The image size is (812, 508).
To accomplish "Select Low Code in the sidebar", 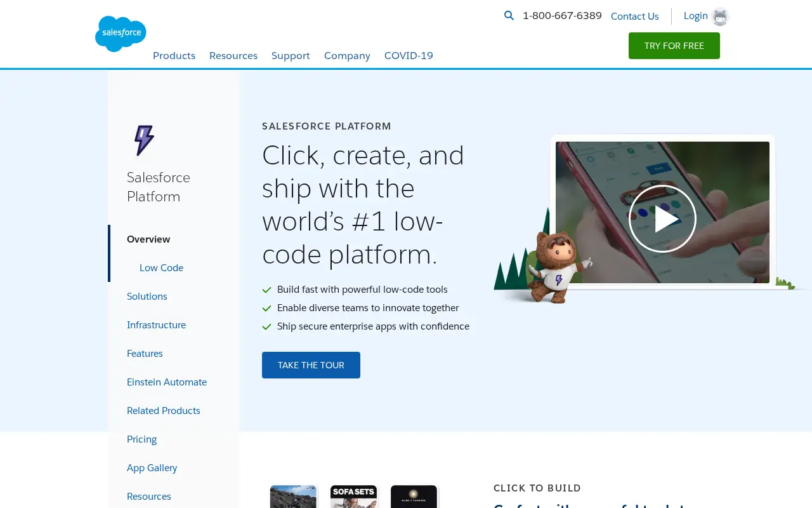I will point(161,268).
